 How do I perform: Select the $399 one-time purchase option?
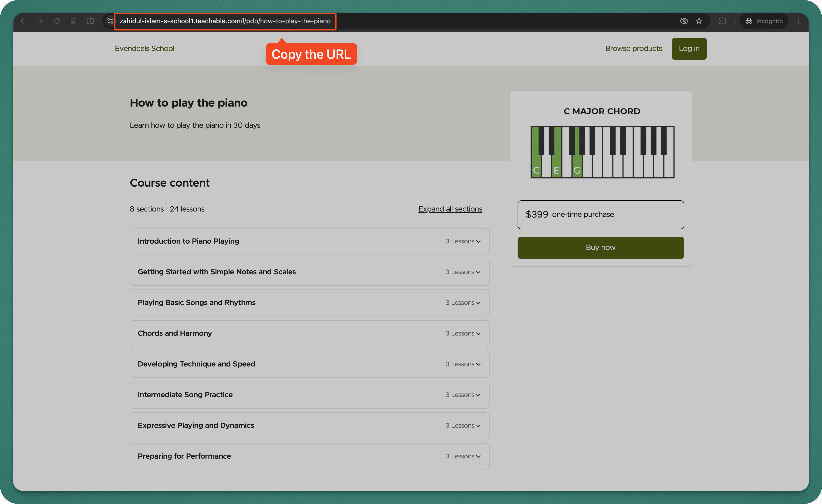click(x=600, y=215)
